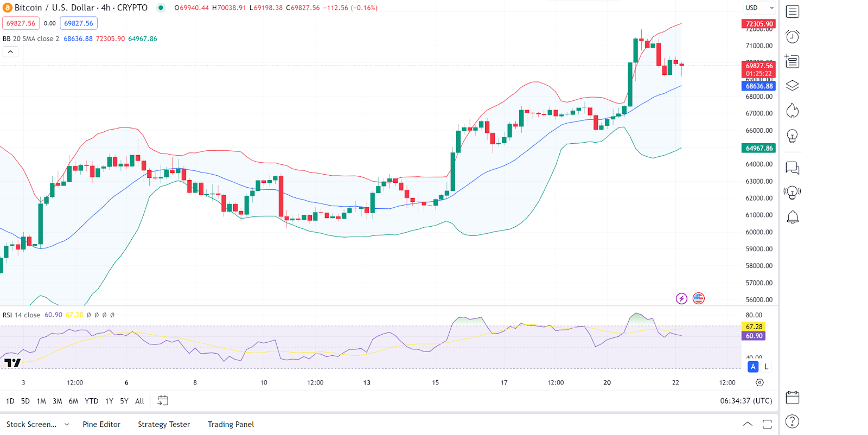Screen dimensions: 868x435
Task: Maximize the bottom panel icon
Action: click(767, 424)
